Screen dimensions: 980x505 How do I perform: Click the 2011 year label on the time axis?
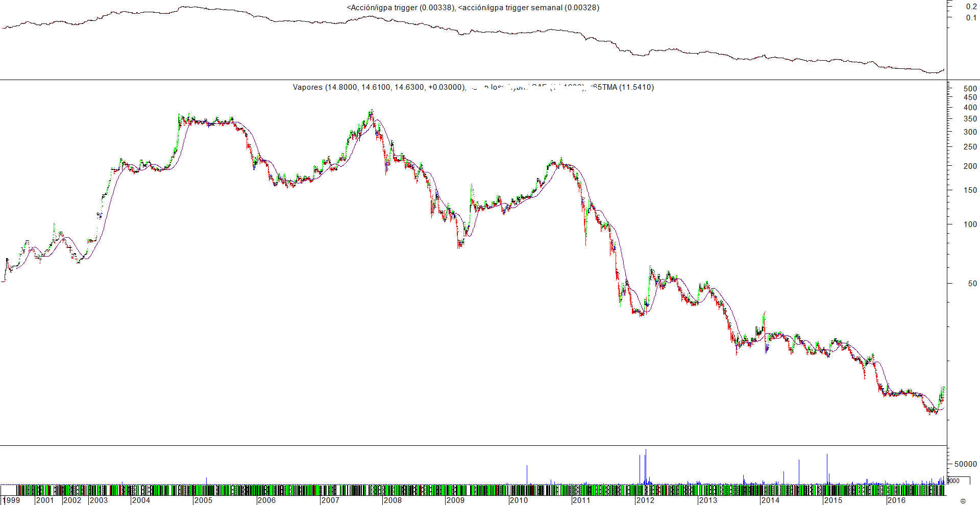pos(581,500)
